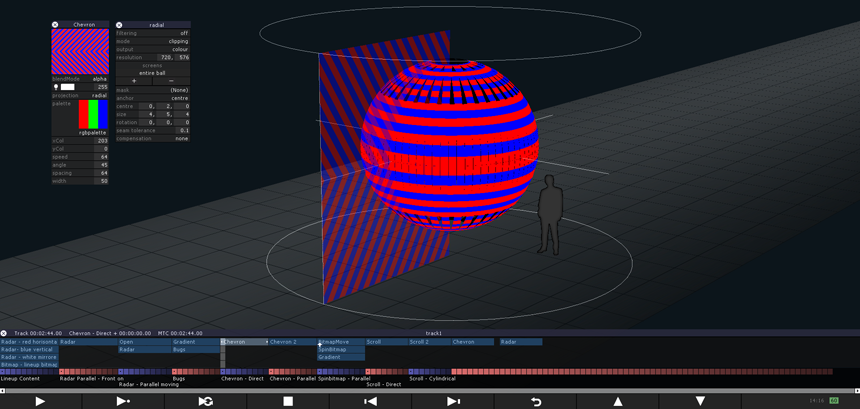Image resolution: width=860 pixels, height=409 pixels.
Task: Jump to 'Radar Parallel - Front on' section label
Action: (x=92, y=378)
